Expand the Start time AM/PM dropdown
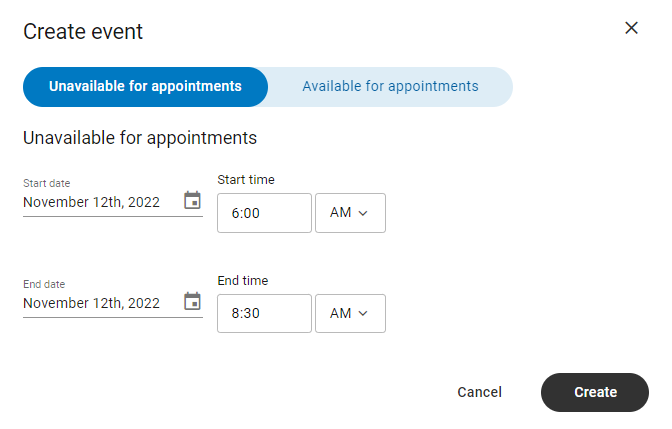The image size is (672, 429). [x=350, y=213]
